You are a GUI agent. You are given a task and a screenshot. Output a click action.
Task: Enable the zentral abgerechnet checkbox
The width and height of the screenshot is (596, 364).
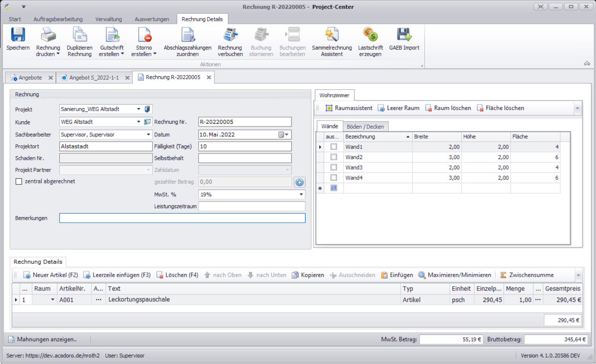pos(19,181)
